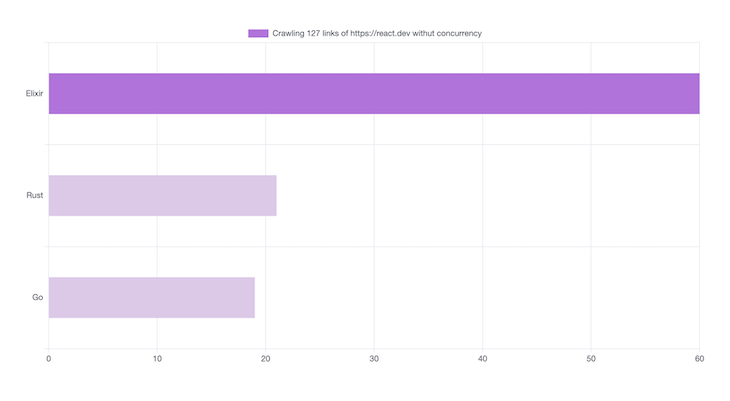Click the 0 tick on x-axis
Screen dimensions: 730x401
pyautogui.click(x=49, y=359)
